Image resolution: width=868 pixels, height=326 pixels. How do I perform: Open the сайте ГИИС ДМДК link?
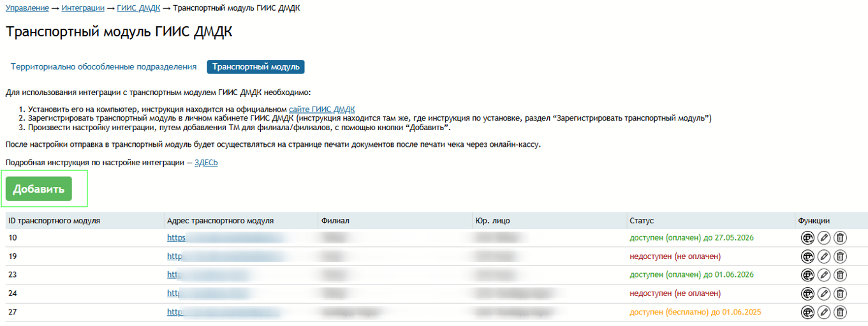pyautogui.click(x=321, y=109)
